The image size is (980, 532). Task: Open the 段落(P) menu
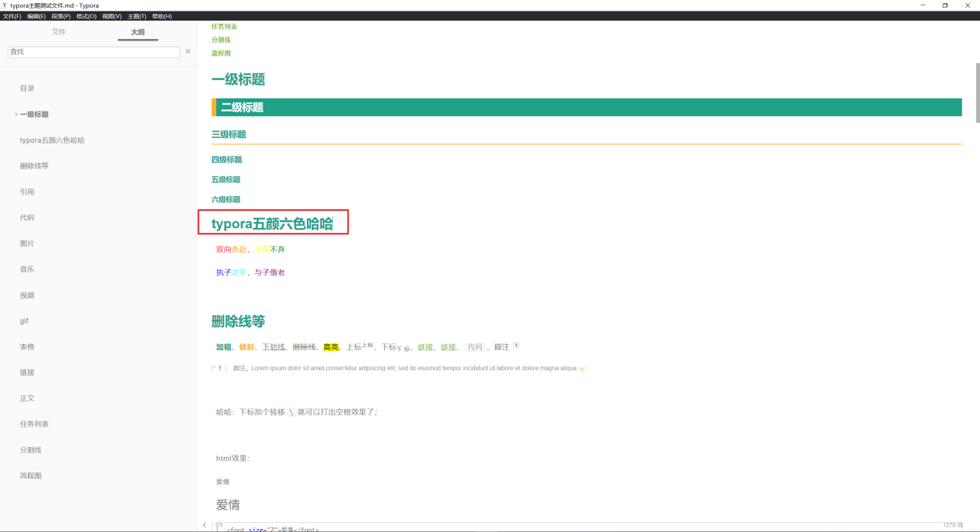61,16
